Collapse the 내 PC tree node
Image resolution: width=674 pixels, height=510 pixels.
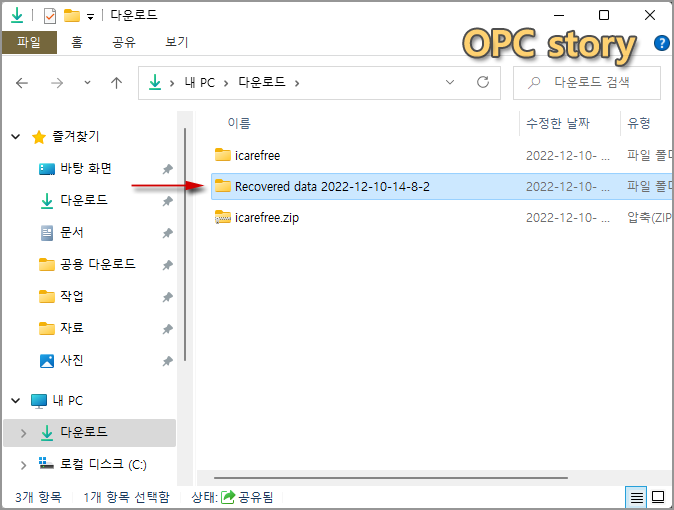(x=15, y=401)
